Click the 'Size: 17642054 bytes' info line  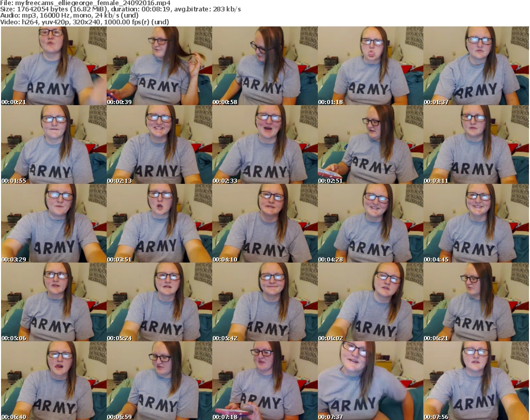point(120,9)
